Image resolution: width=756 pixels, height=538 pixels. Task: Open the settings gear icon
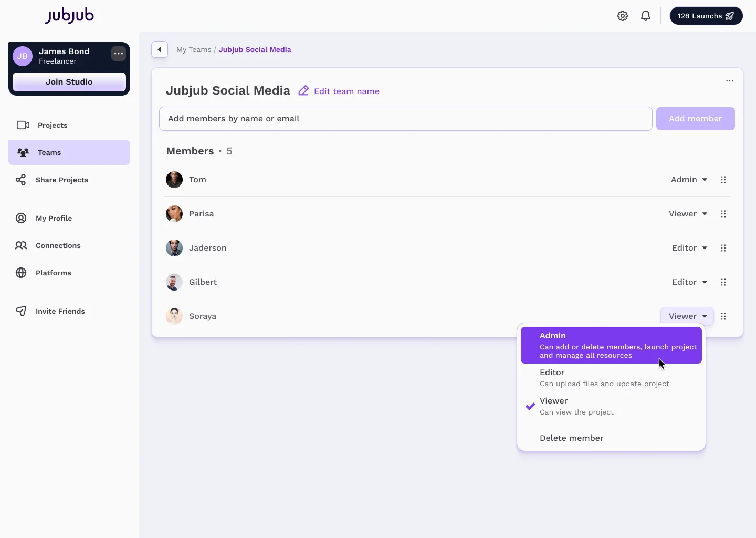click(x=623, y=16)
